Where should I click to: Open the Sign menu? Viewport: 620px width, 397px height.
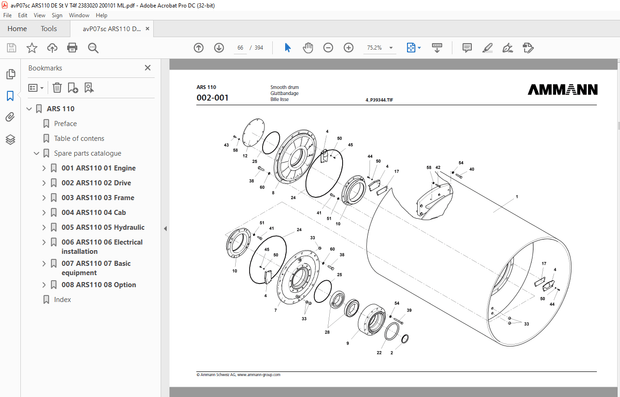(57, 15)
